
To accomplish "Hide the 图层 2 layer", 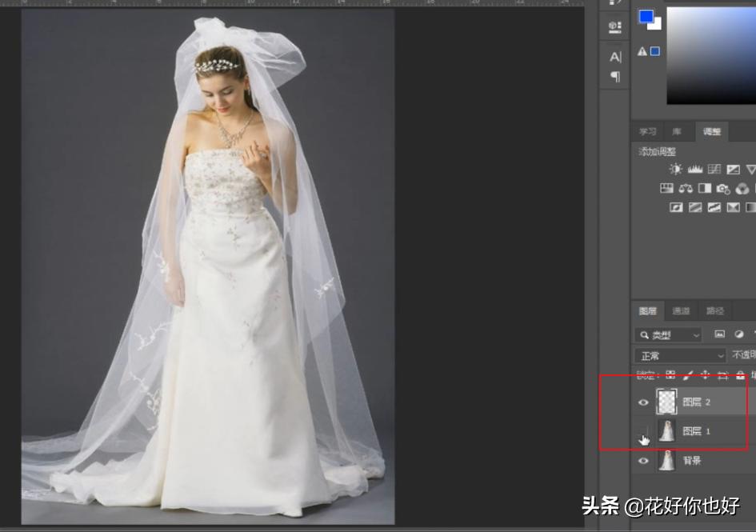I will pos(644,402).
